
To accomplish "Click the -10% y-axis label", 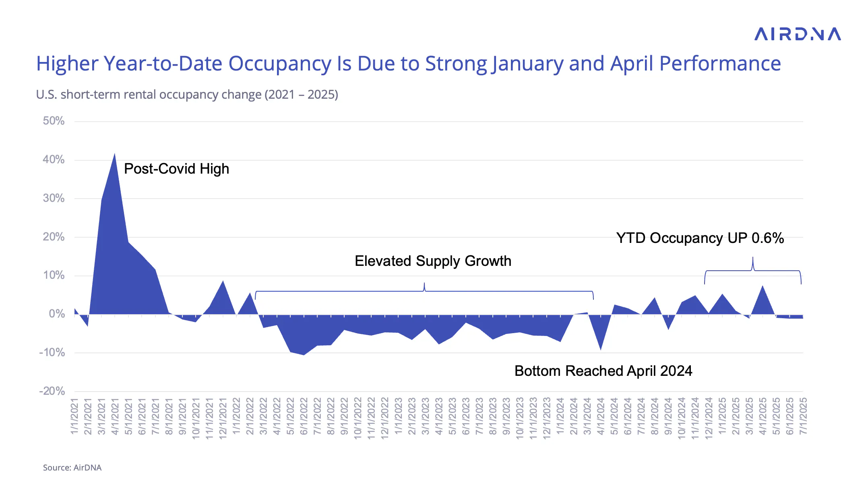I will point(52,352).
